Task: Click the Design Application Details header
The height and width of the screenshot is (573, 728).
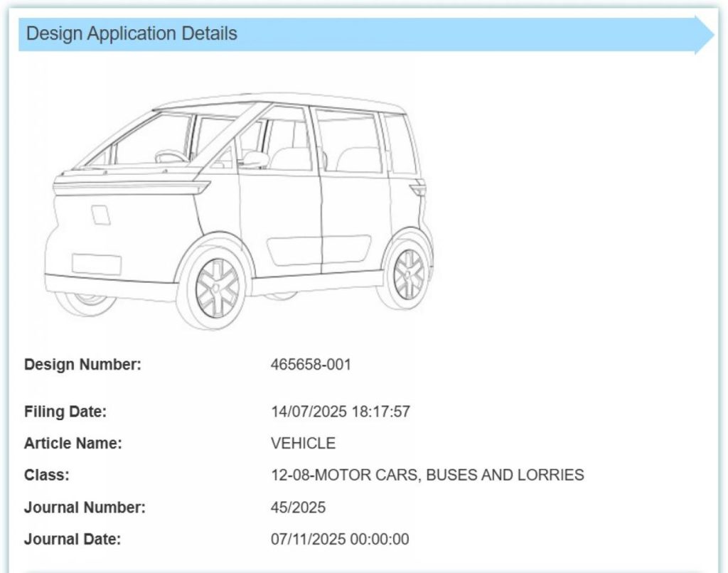Action: 132,33
